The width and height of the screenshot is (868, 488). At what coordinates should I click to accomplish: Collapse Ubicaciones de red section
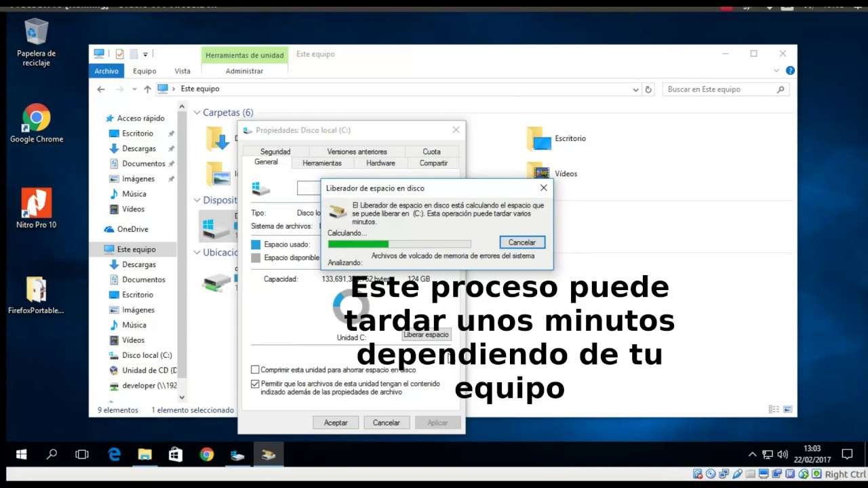click(198, 252)
